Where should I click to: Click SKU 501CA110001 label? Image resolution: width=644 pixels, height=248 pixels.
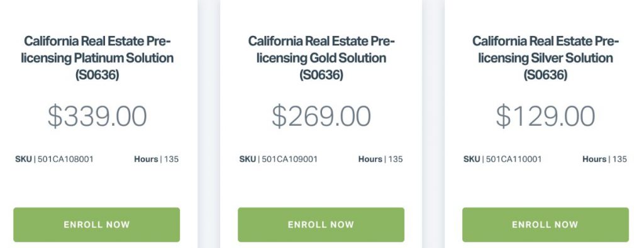[x=502, y=159]
